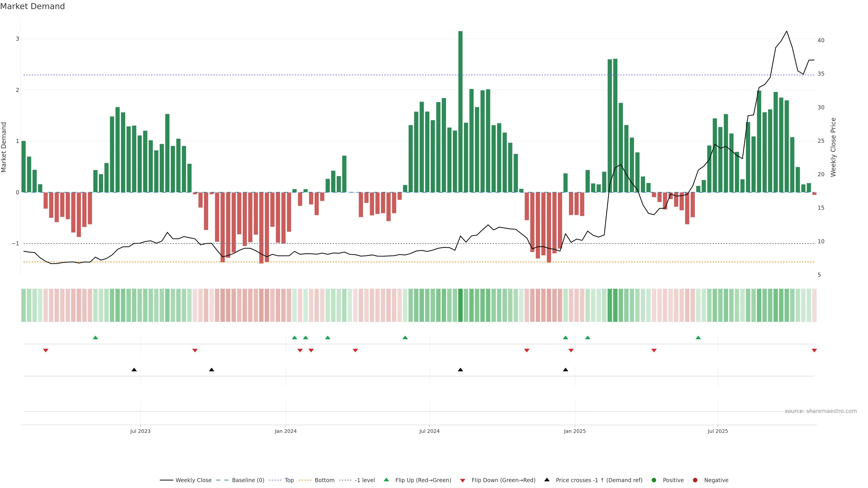Click the darkest green heatmap cell in strip
The width and height of the screenshot is (868, 488).
460,305
